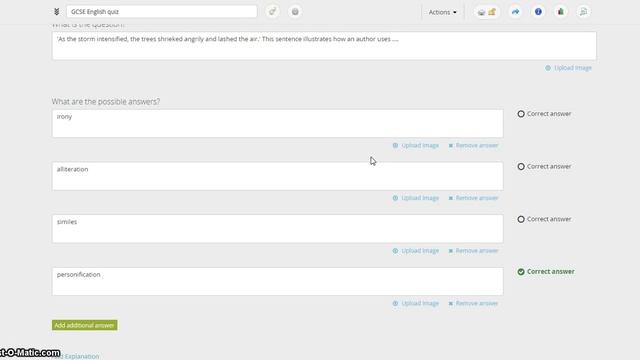The width and height of the screenshot is (640, 360).
Task: Click 'Upload image' link under the question
Action: pyautogui.click(x=573, y=68)
